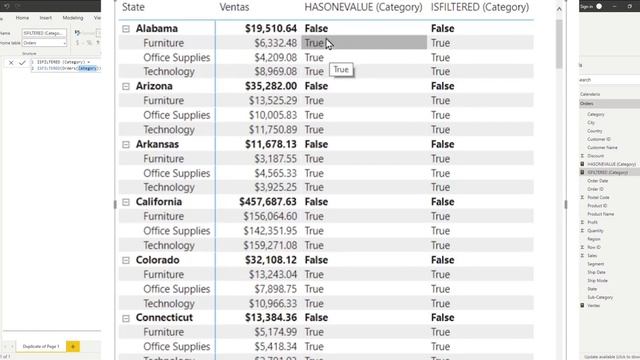Click the sigma icon next to Quantity field
Image resolution: width=640 pixels, height=360 pixels.
(582, 231)
